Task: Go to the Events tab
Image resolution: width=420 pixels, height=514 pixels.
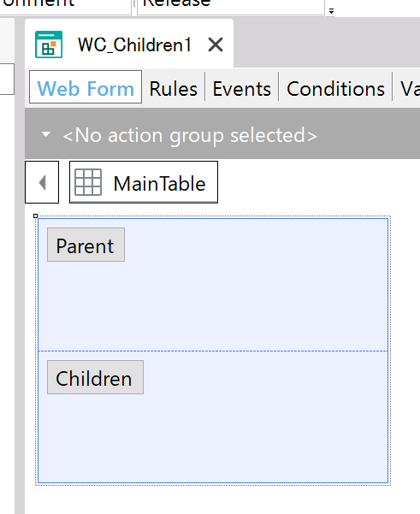Action: pos(241,89)
